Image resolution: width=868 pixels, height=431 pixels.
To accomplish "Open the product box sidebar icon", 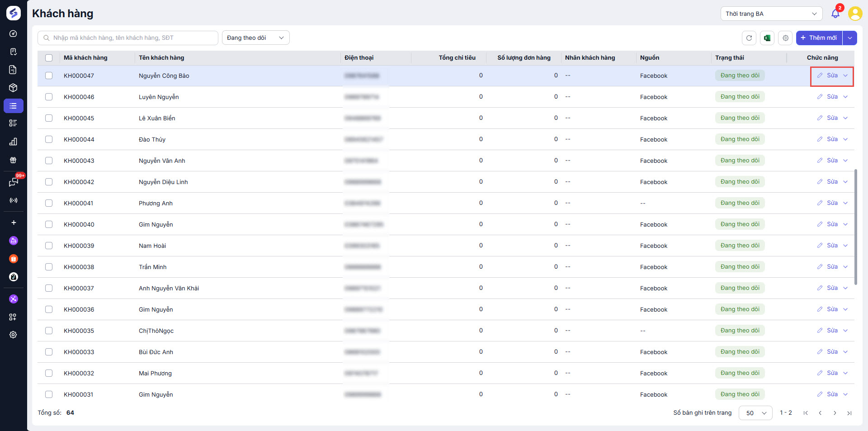I will click(x=13, y=88).
